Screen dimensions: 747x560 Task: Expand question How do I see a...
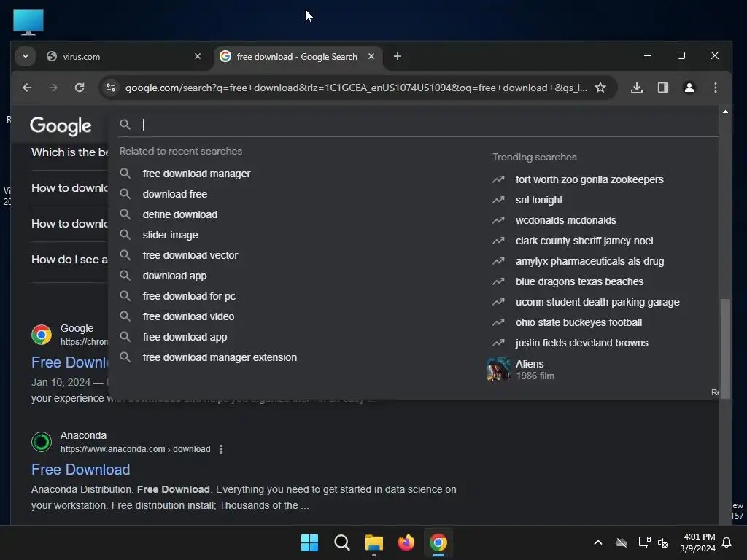tap(69, 260)
